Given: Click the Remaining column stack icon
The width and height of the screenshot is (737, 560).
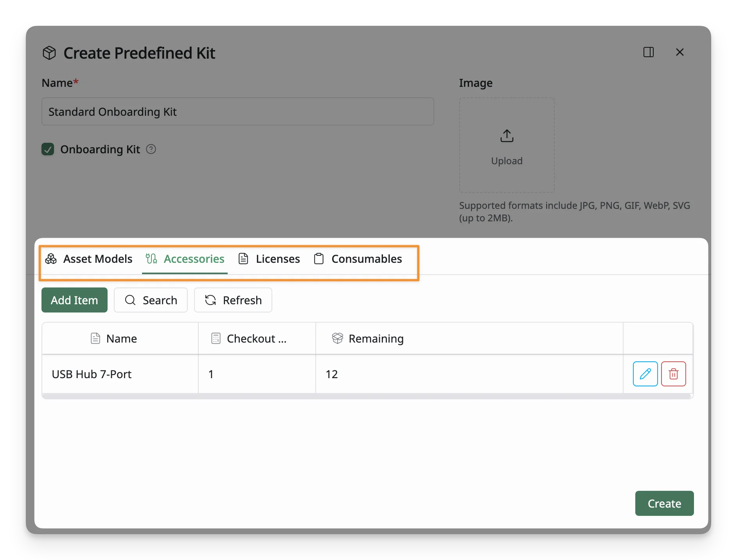Looking at the screenshot, I should pyautogui.click(x=337, y=338).
